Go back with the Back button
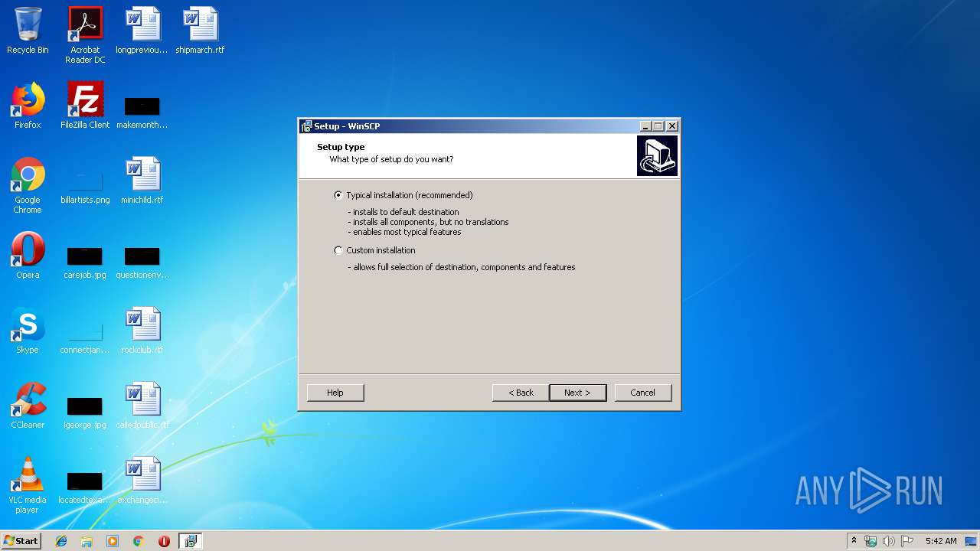Screen dimensions: 980x551 click(x=521, y=393)
